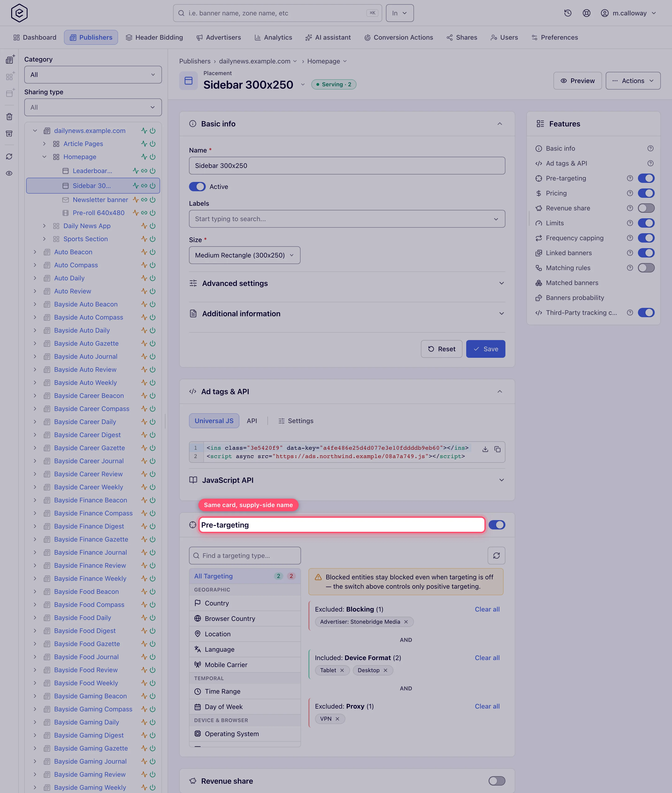672x793 pixels.
Task: Toggle Pre-targeting card switch
Action: coord(497,525)
